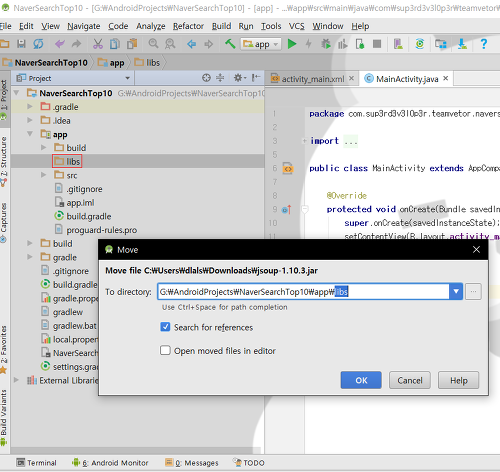500x472 pixels.
Task: Click the Undo arrow icon
Action: pos(60,44)
